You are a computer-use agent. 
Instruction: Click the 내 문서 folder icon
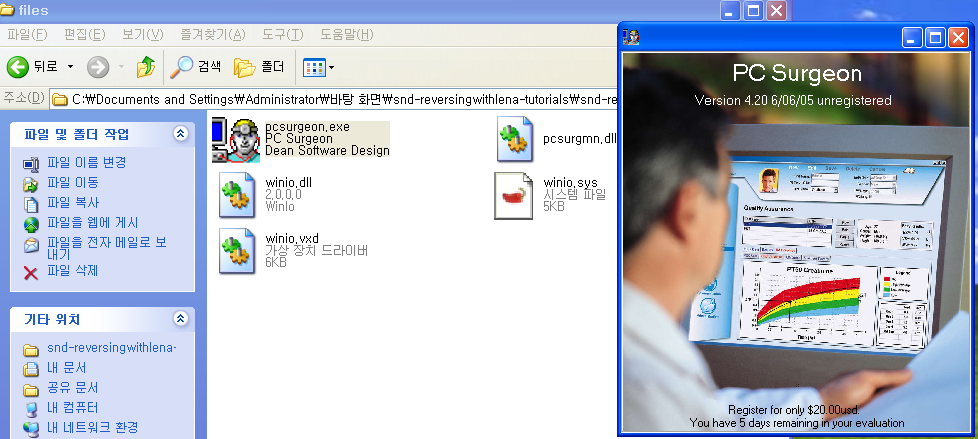[x=31, y=369]
